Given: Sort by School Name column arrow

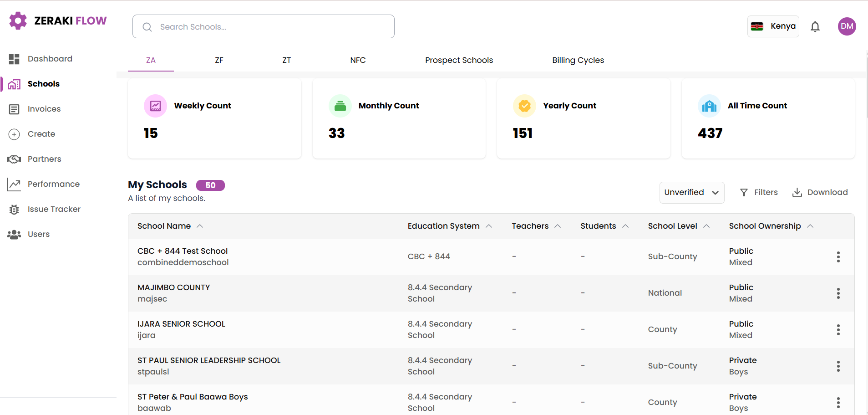Looking at the screenshot, I should (200, 226).
